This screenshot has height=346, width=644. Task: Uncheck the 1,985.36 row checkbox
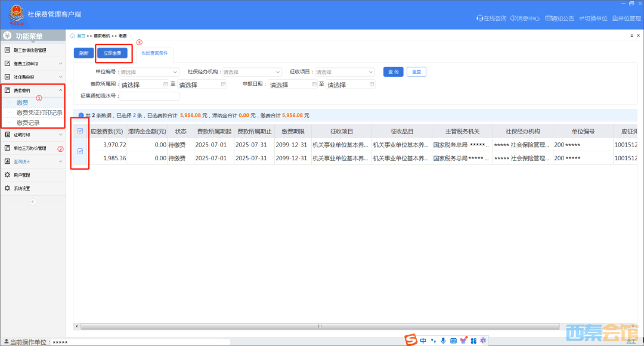pos(80,151)
